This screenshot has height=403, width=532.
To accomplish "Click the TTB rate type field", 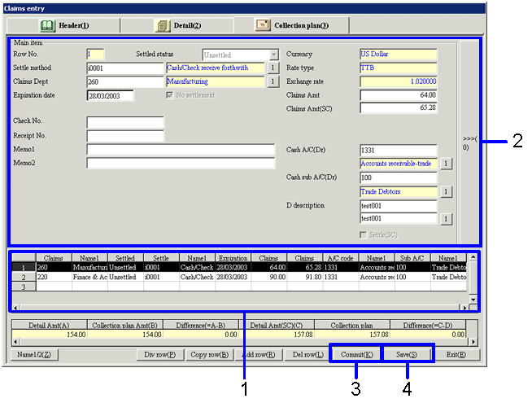I will click(399, 68).
